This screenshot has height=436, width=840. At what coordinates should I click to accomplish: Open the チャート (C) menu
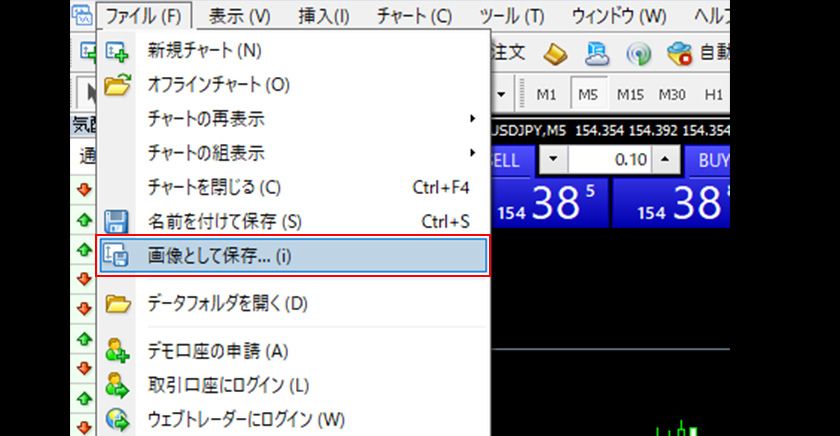[414, 16]
